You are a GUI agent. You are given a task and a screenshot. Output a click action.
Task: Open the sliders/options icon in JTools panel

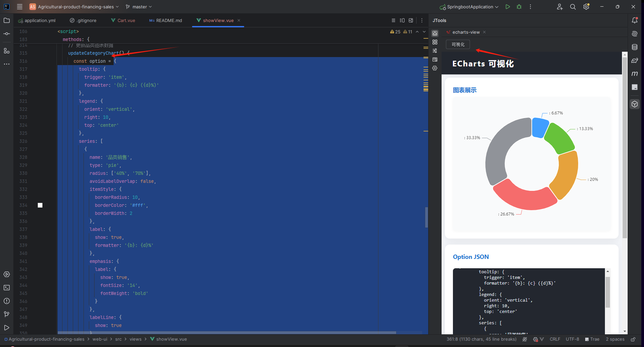click(435, 50)
